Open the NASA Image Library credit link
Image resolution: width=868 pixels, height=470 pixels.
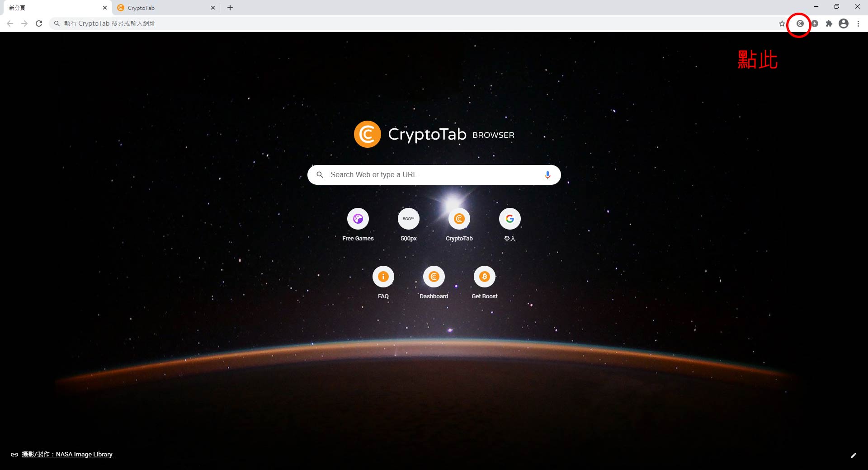click(67, 455)
